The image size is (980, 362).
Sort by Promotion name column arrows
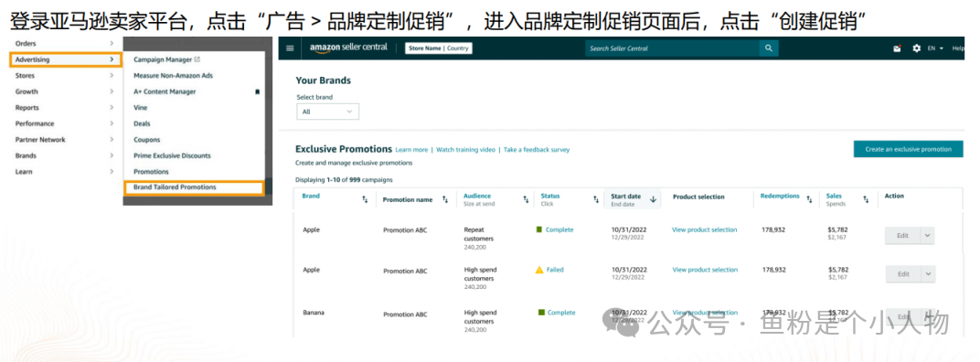pos(445,199)
